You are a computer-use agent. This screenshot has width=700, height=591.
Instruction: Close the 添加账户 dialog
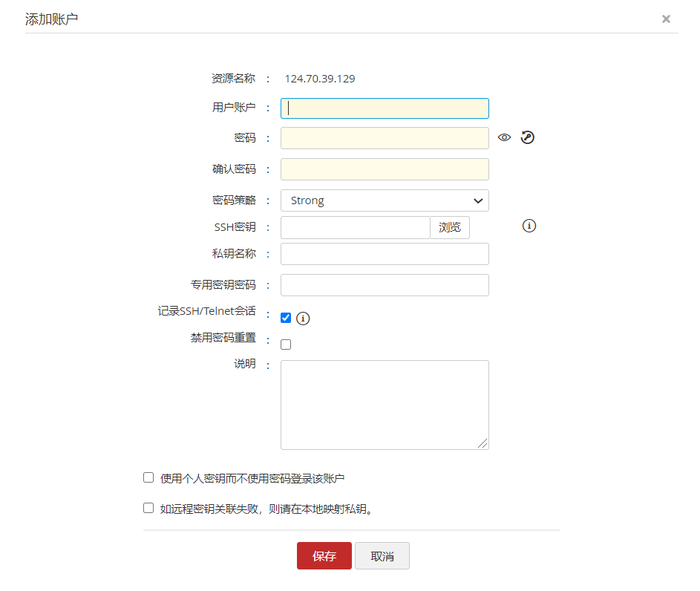pyautogui.click(x=666, y=19)
